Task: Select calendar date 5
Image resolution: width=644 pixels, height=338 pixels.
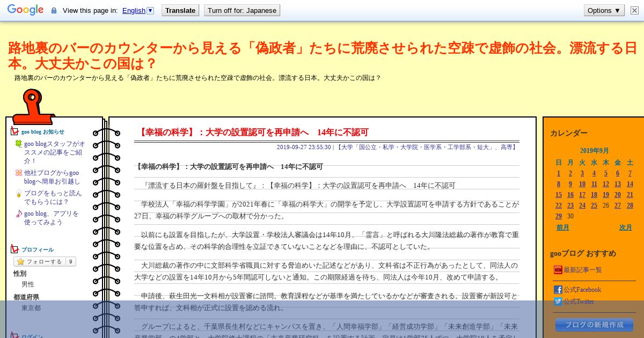Action: (606, 173)
